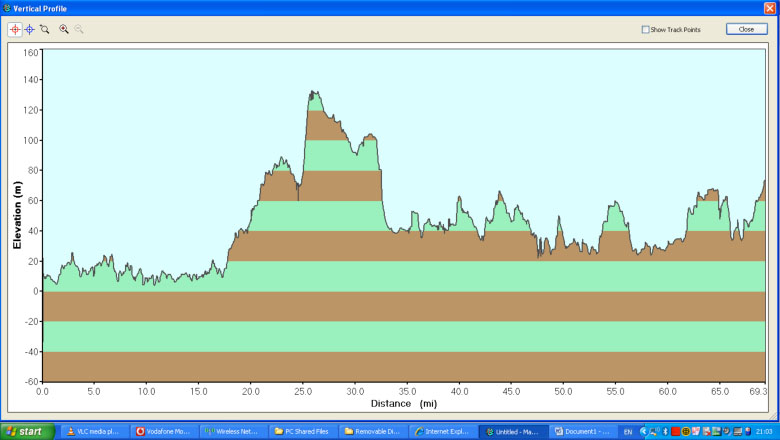Click the Vertical Profile title bar icon
The height and width of the screenshot is (440, 780).
(x=6, y=8)
